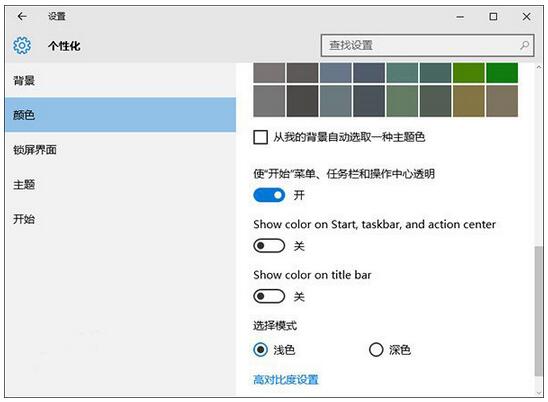Click the settings gear icon

tap(22, 45)
